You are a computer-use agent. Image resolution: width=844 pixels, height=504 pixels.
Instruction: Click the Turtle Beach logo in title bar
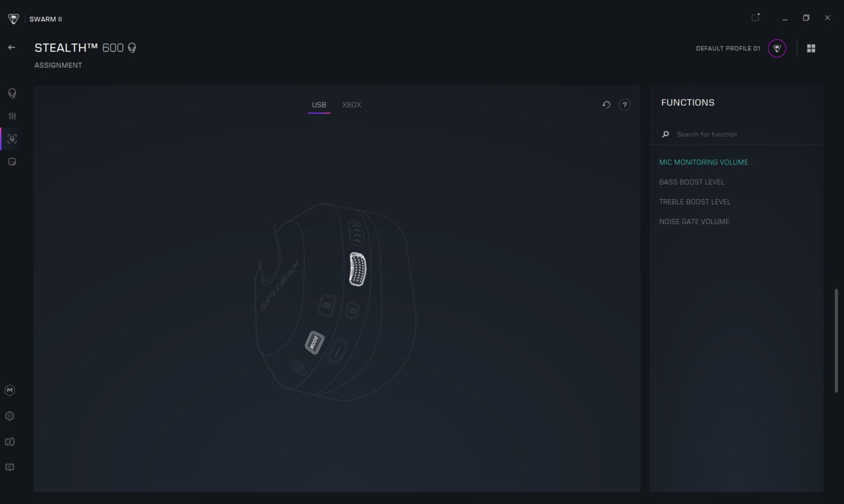[13, 19]
